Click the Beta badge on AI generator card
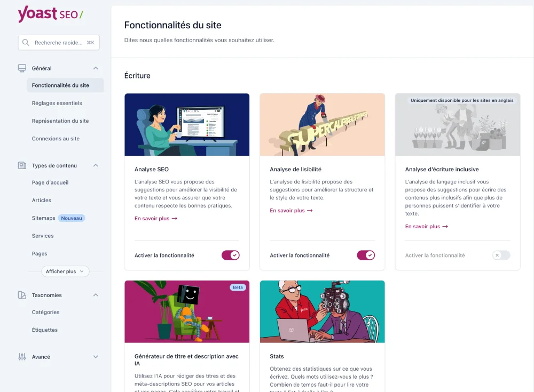This screenshot has height=392, width=534. click(238, 287)
